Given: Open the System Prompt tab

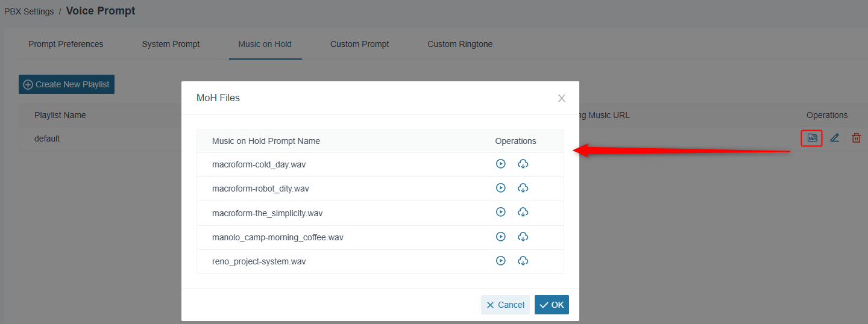Looking at the screenshot, I should [x=171, y=44].
